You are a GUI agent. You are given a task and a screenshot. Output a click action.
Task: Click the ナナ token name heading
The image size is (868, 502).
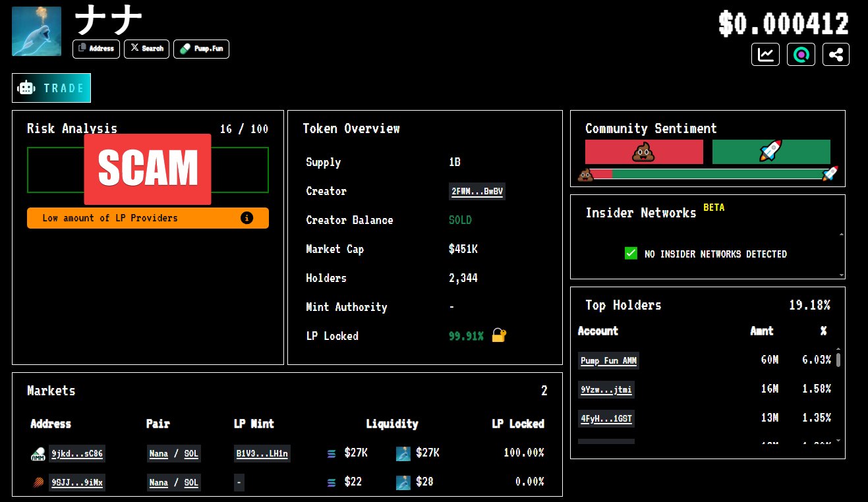109,21
